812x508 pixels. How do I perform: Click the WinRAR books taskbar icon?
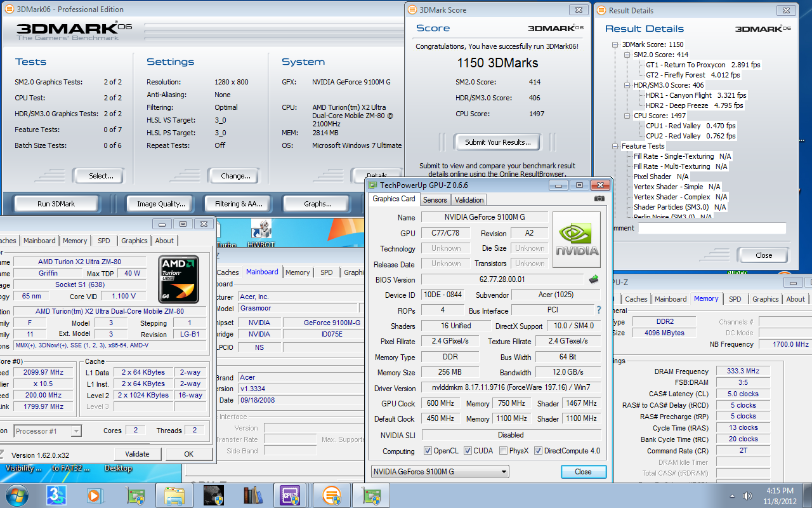pos(252,495)
